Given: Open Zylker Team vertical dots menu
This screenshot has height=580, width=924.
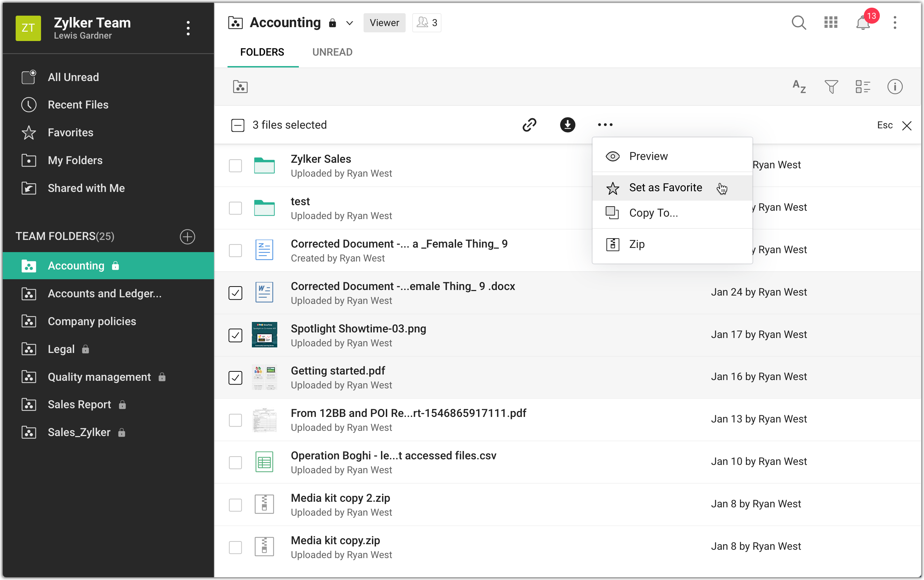Looking at the screenshot, I should (188, 28).
